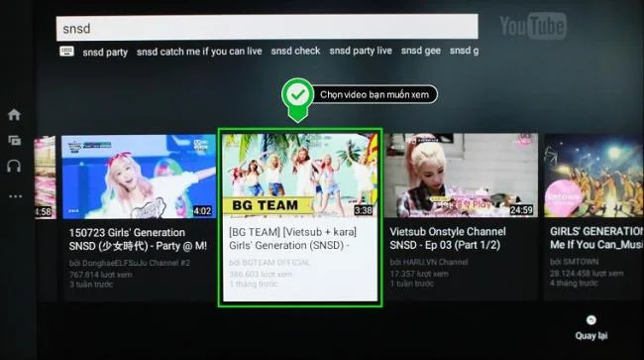Click the keyboard icon below search box
This screenshot has height=360, width=644.
coord(66,52)
